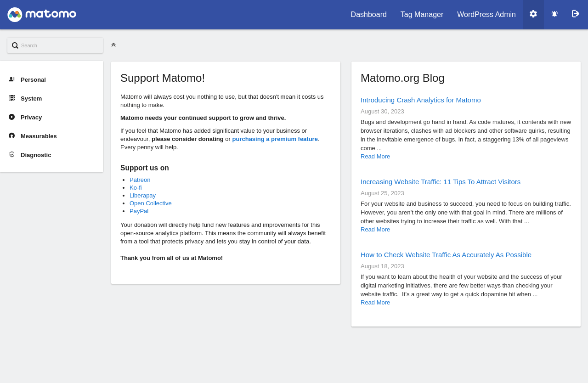Viewport: 588px width, 383px height.
Task: Go to Dashboard in top navigation
Action: click(x=368, y=15)
